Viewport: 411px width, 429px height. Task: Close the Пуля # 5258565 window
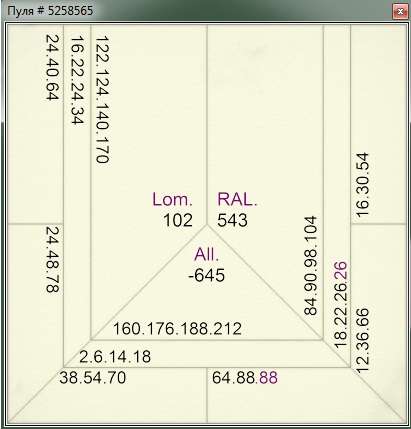[400, 12]
